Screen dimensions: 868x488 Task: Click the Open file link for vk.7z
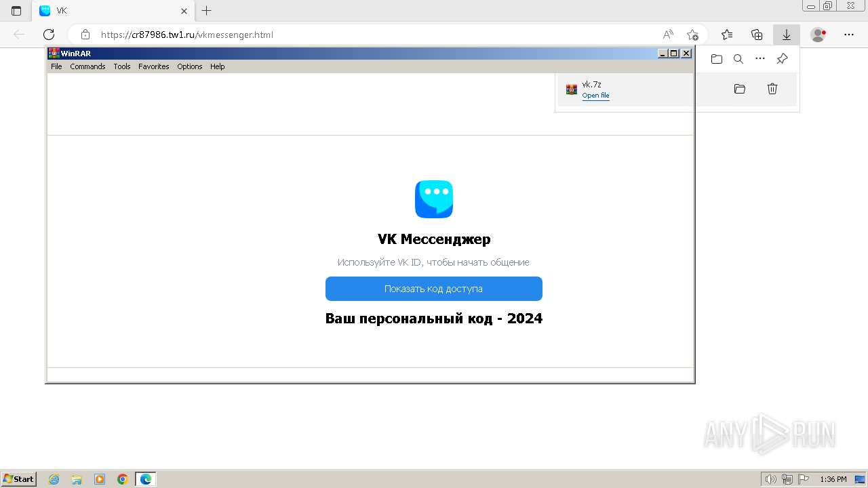595,96
